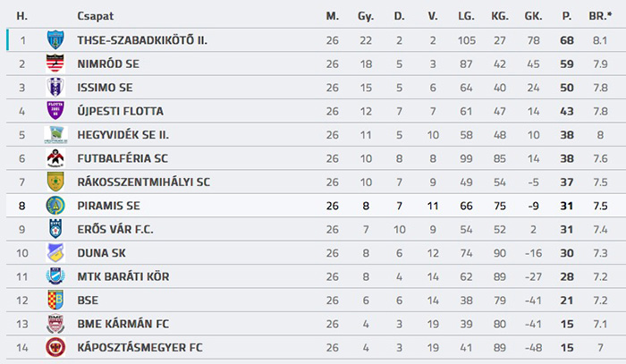Screen dimensions: 626x364
Task: Open the BME Kármán FC team link
Action: pyautogui.click(x=123, y=324)
